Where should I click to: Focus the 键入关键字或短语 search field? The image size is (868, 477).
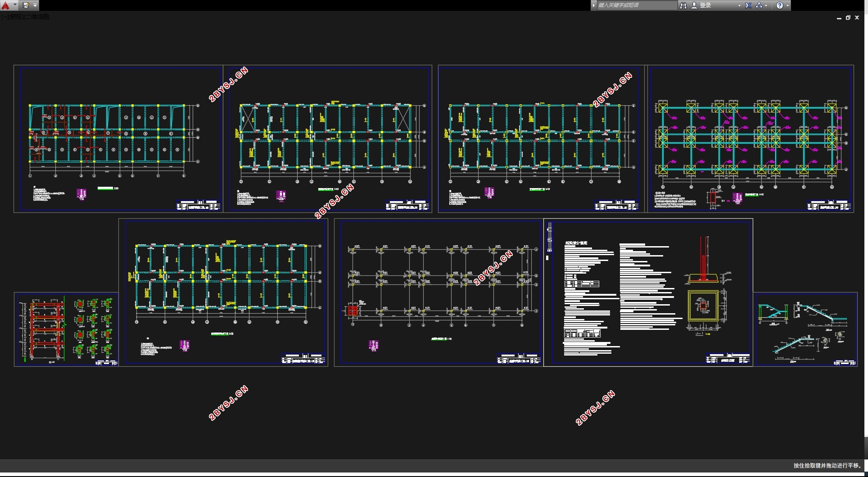pyautogui.click(x=637, y=5)
